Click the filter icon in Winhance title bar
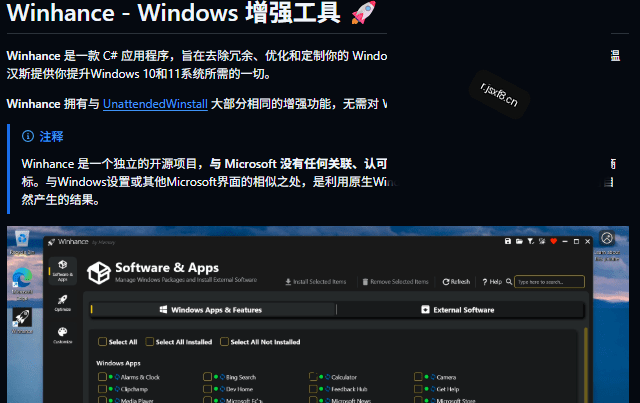 tap(531, 241)
